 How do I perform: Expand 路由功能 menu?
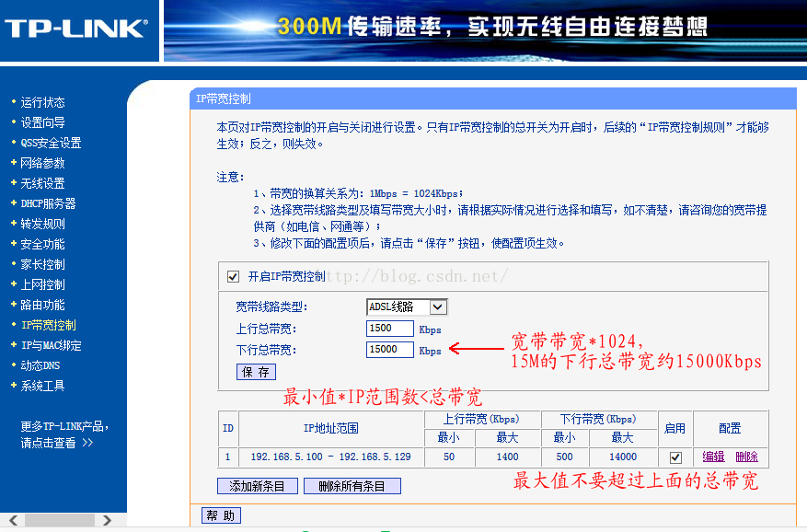(x=42, y=305)
